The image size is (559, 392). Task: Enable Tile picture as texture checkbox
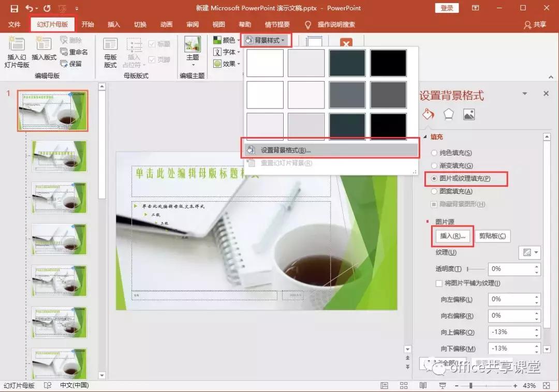(x=439, y=283)
